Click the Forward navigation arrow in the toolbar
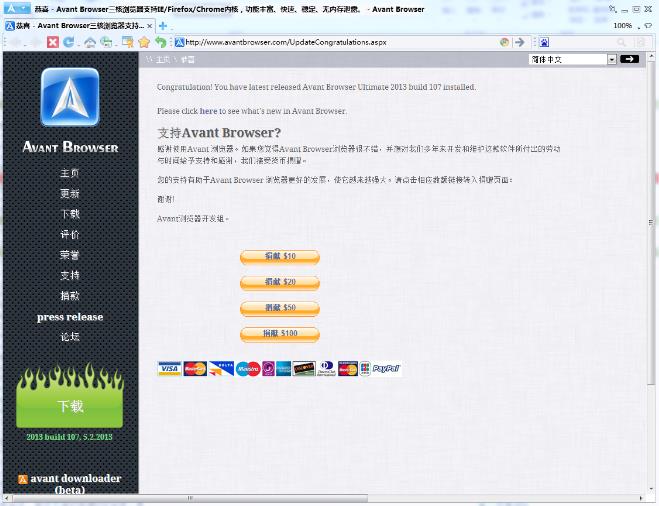The image size is (659, 506). tap(36, 42)
